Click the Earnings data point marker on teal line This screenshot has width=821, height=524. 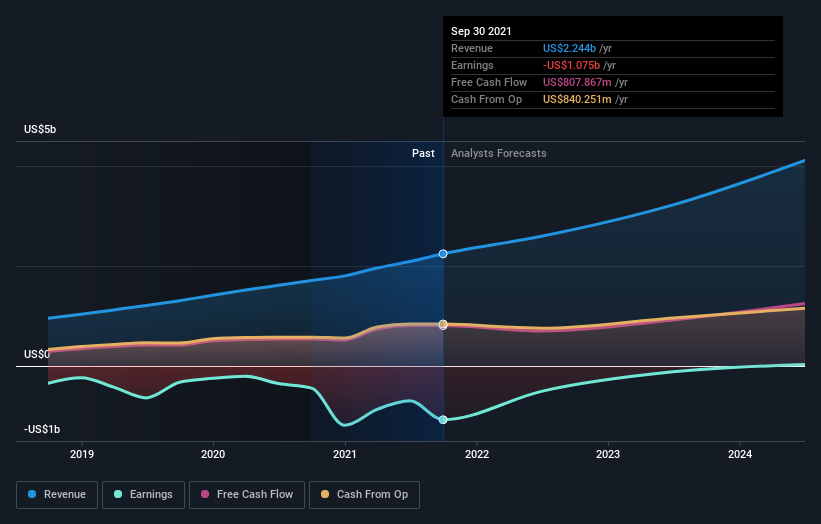443,420
